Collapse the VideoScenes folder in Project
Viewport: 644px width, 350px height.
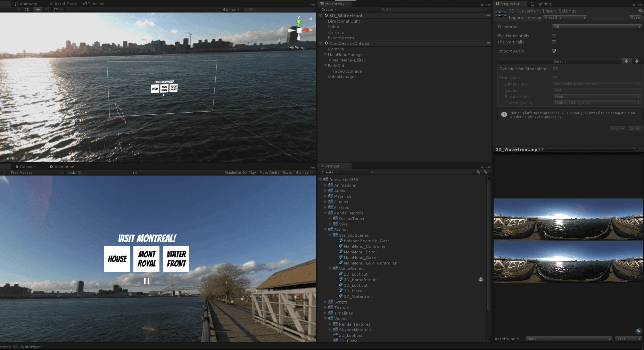tap(330, 268)
